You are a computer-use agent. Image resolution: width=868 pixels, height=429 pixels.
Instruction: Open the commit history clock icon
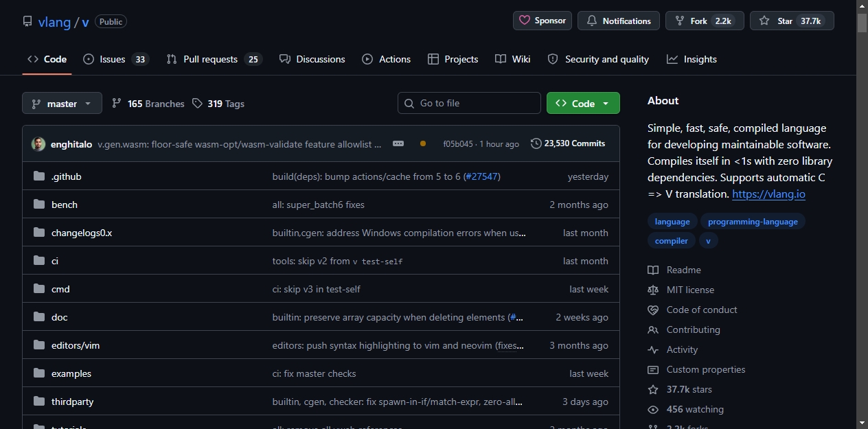(536, 143)
